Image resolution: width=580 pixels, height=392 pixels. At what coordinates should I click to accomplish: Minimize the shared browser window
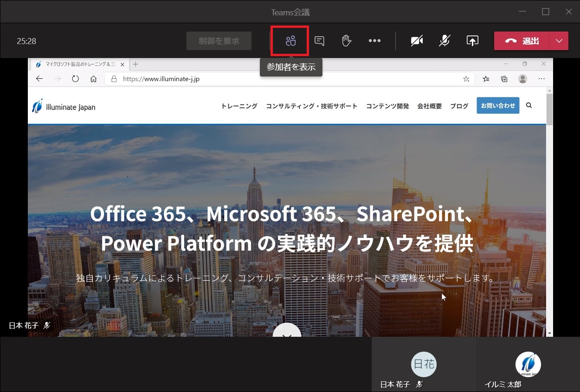[506, 64]
